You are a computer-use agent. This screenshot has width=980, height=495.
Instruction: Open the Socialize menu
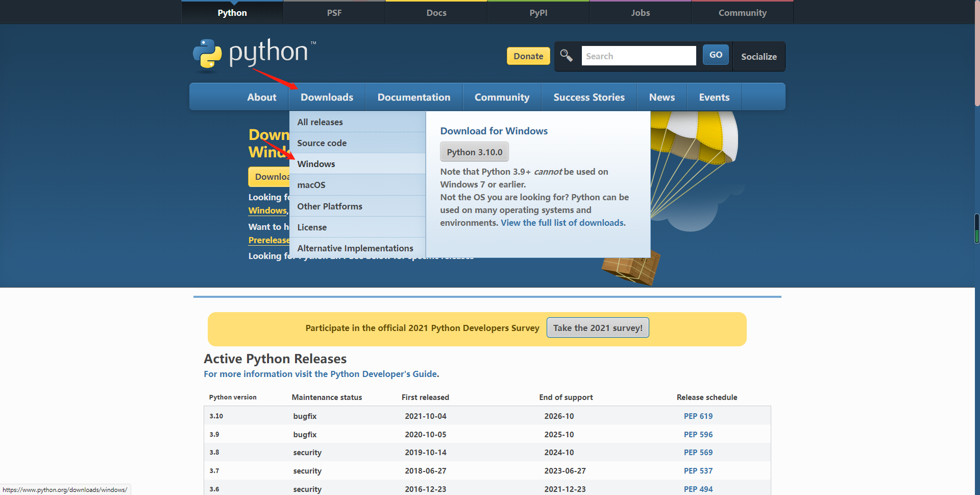[758, 56]
